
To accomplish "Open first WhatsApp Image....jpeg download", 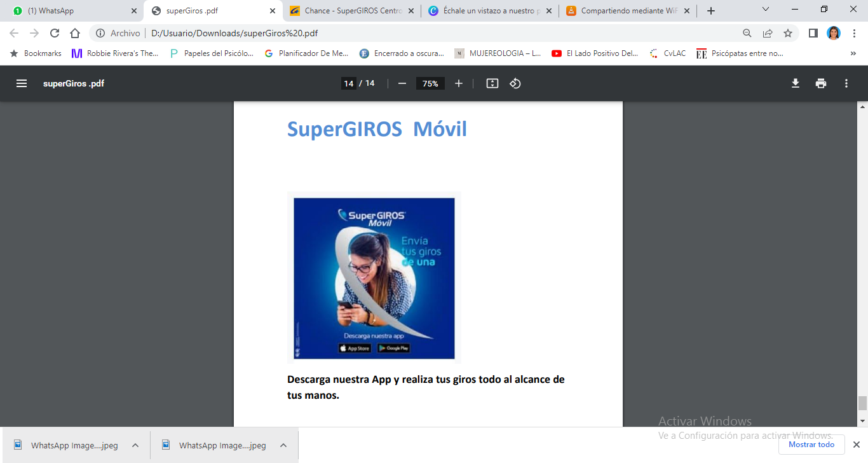I will [x=65, y=445].
